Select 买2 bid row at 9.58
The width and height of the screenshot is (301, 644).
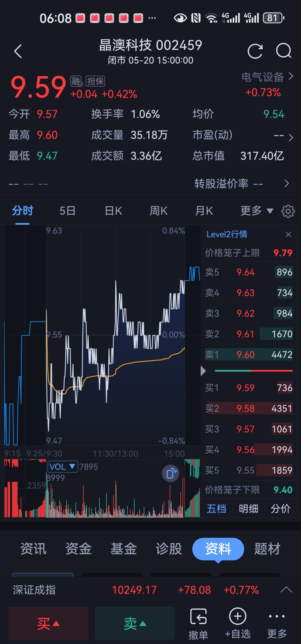click(249, 408)
